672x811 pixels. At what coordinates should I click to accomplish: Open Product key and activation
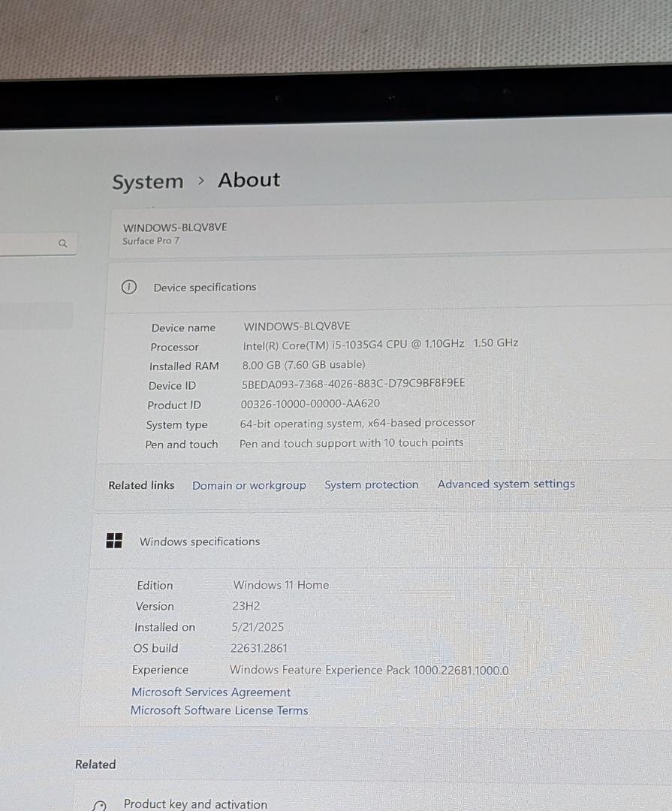[195, 803]
